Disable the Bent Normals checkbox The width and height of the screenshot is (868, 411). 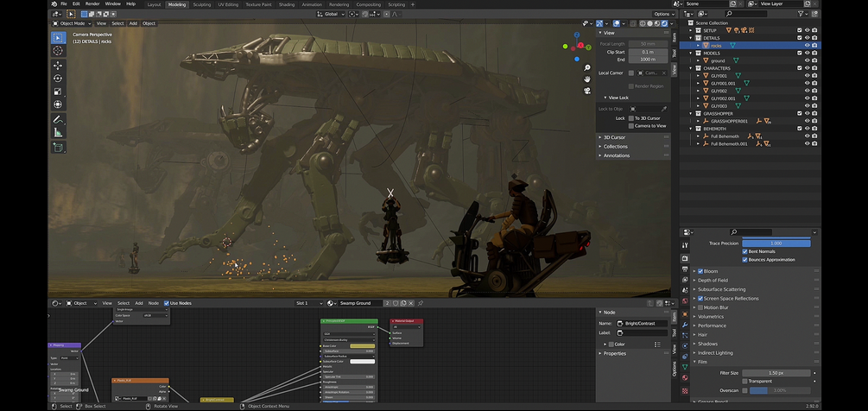[745, 251]
